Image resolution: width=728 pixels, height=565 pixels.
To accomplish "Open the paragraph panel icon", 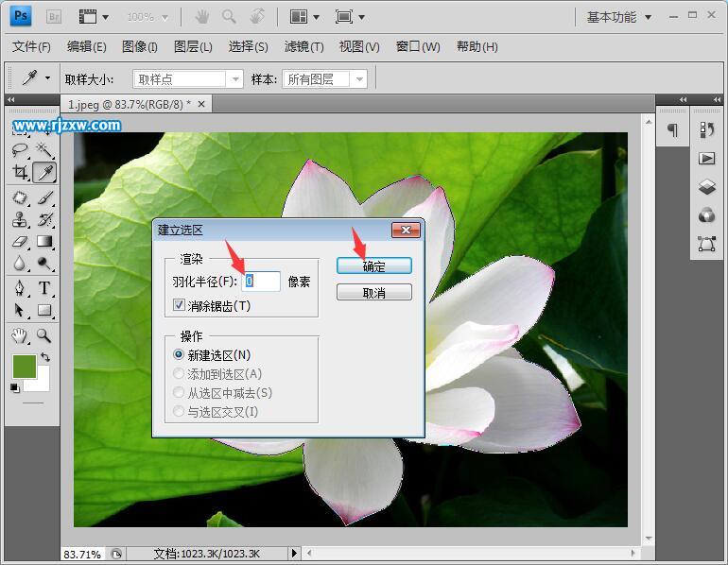I will pyautogui.click(x=672, y=129).
